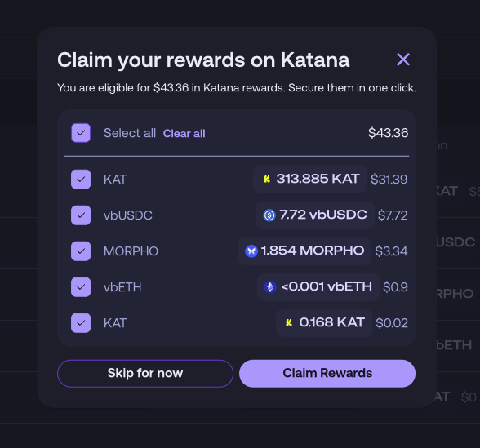Click the $43.36 total next to Select all
Viewport: 480px width, 448px height.
[x=389, y=133]
